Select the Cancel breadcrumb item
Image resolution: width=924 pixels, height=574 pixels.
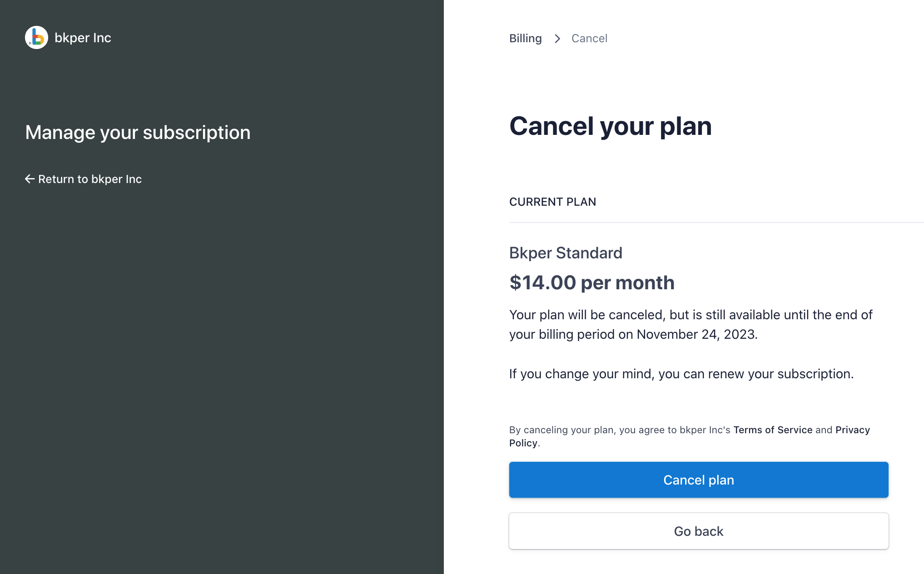(x=589, y=38)
